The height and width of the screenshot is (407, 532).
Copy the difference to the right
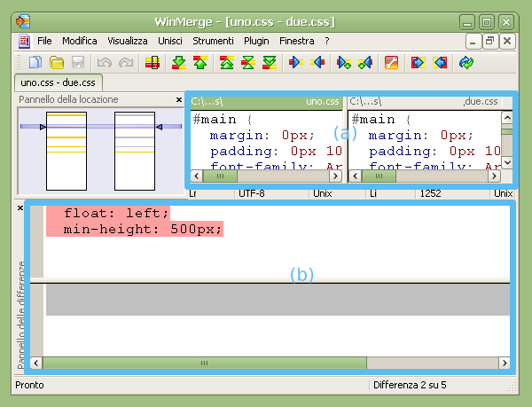[x=295, y=62]
